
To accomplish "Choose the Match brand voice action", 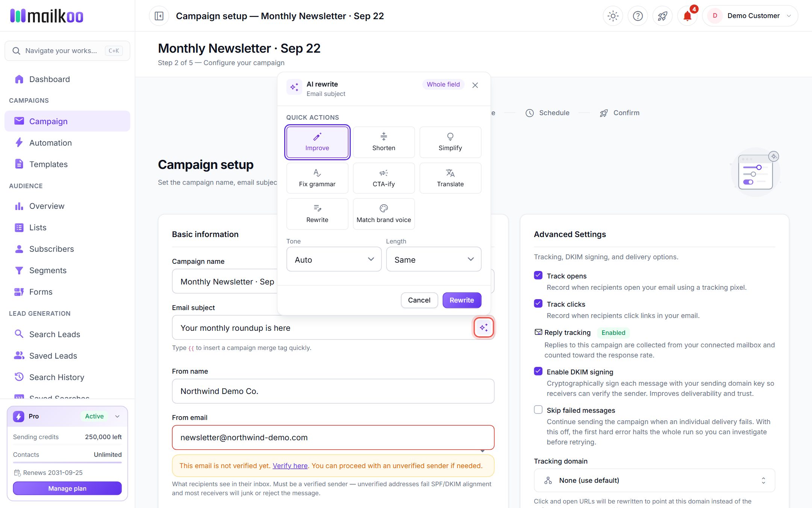I will click(383, 214).
